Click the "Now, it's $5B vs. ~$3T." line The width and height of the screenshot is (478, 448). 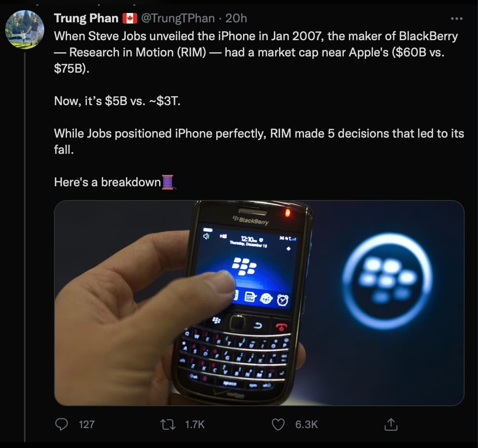point(117,101)
